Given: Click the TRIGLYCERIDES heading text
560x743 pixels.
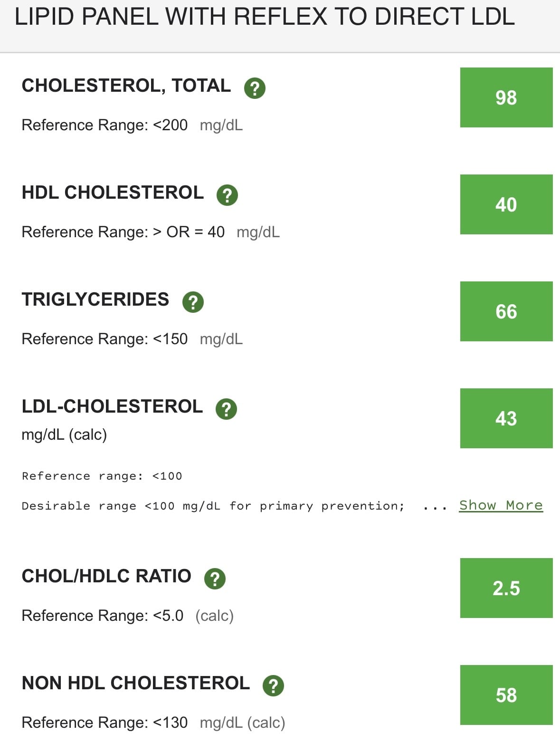Looking at the screenshot, I should 95,299.
